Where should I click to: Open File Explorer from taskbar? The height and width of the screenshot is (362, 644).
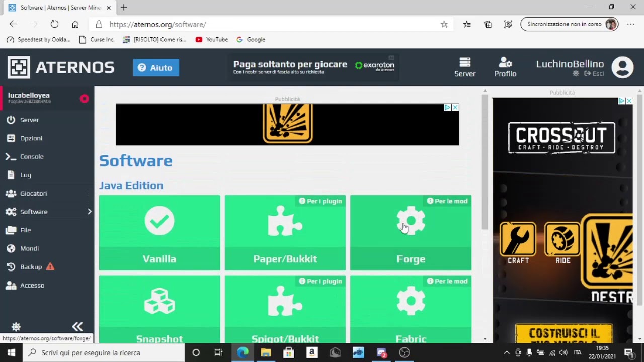(266, 352)
